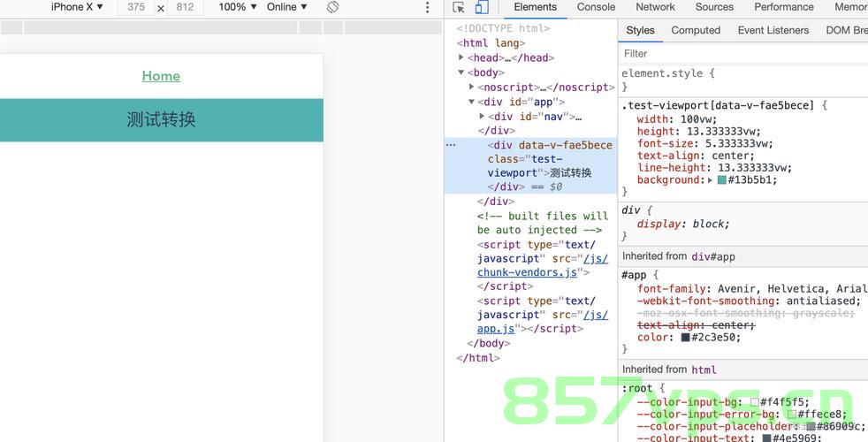Screen dimensions: 868x442
Task: Click the styles Filter input field
Action: click(x=742, y=54)
